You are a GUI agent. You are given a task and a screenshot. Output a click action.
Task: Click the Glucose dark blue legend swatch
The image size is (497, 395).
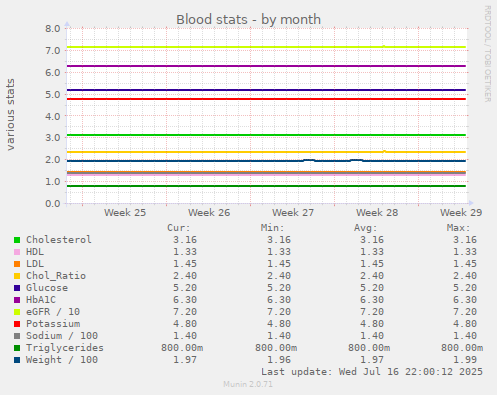17,288
